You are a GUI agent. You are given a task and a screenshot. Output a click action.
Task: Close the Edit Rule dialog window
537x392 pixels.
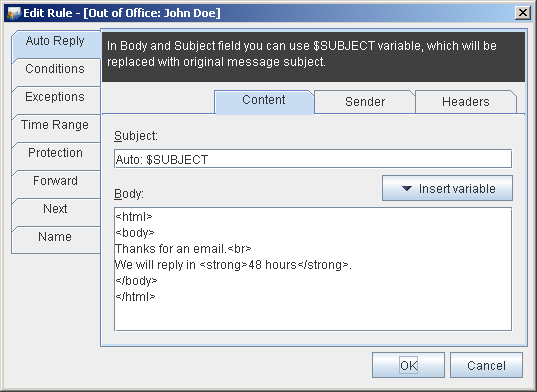(523, 13)
